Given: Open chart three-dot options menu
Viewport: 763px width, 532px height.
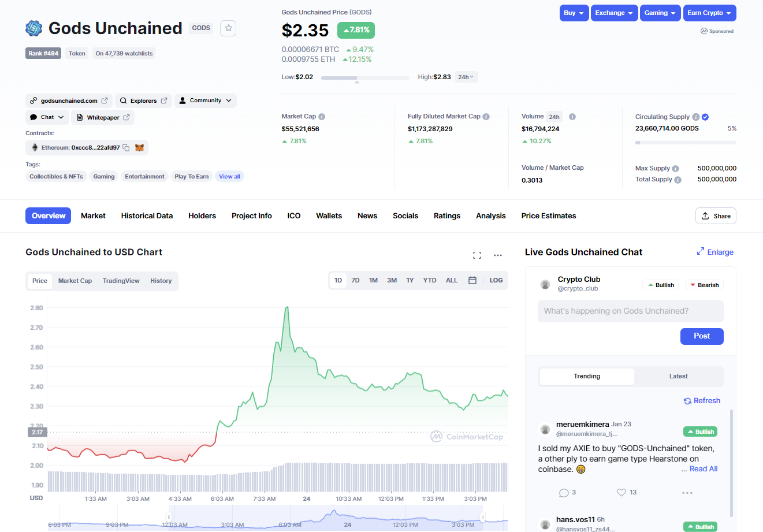Looking at the screenshot, I should [x=498, y=255].
